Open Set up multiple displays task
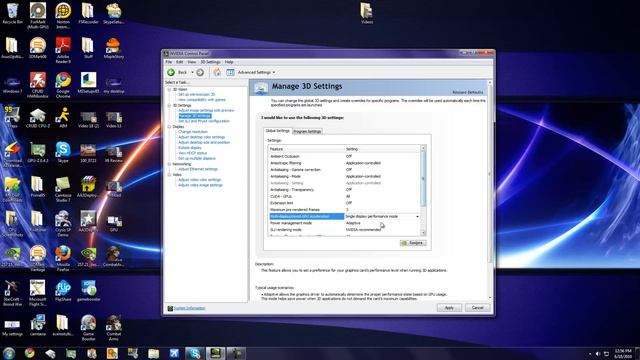The height and width of the screenshot is (360, 640). (x=197, y=158)
